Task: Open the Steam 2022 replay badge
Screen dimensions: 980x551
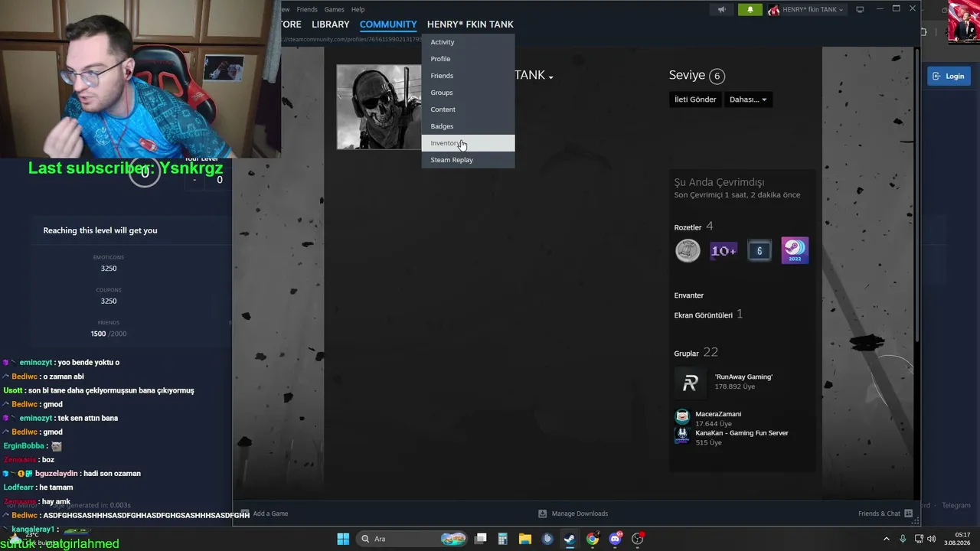Action: pyautogui.click(x=795, y=250)
